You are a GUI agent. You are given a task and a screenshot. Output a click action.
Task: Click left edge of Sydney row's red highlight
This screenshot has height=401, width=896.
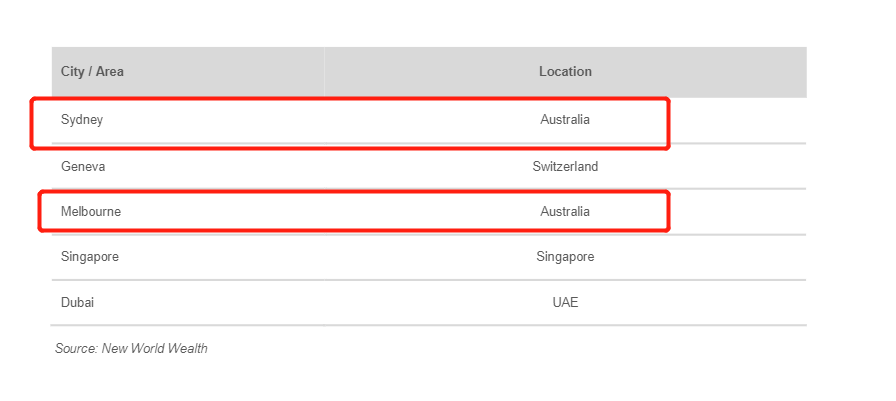(x=32, y=123)
